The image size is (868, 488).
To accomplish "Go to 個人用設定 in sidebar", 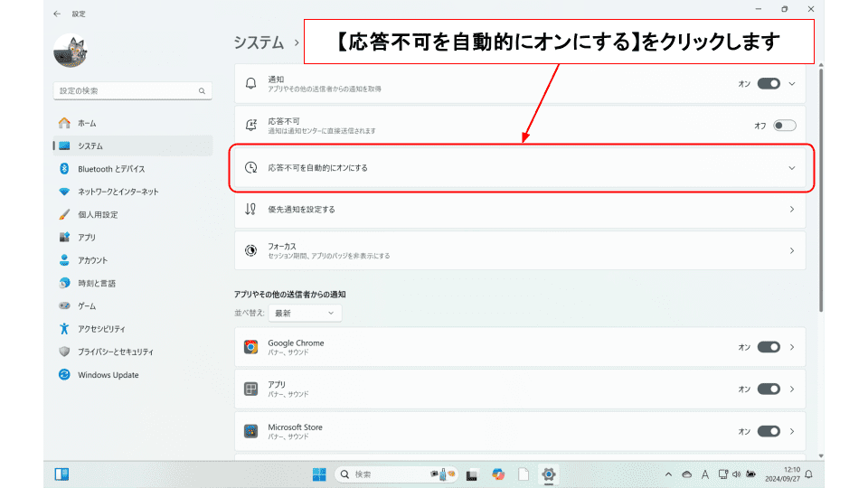I will click(x=98, y=215).
